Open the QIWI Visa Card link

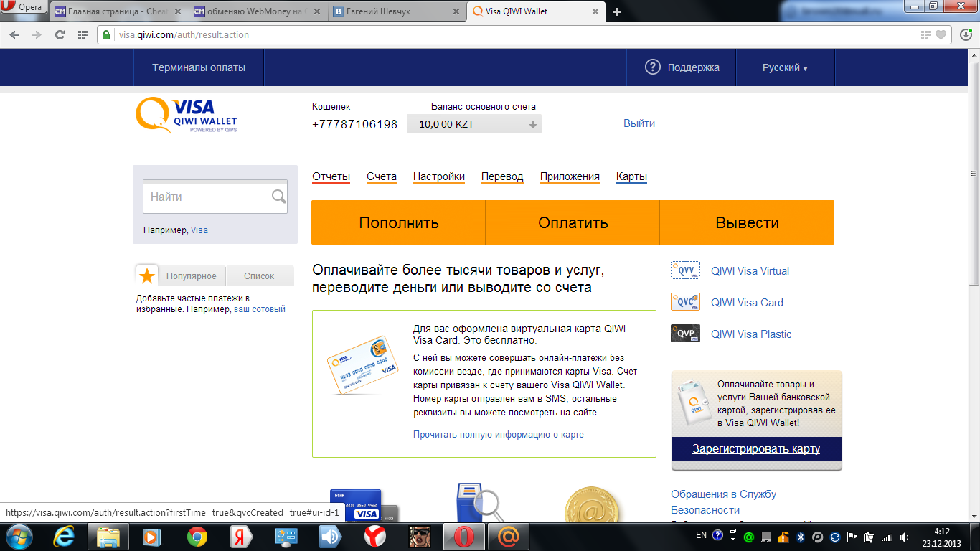click(x=747, y=302)
